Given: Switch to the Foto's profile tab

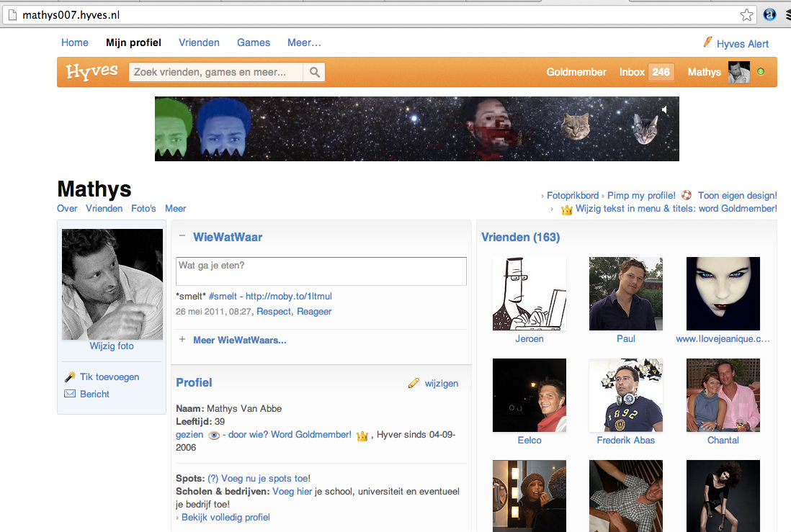Looking at the screenshot, I should click(143, 208).
